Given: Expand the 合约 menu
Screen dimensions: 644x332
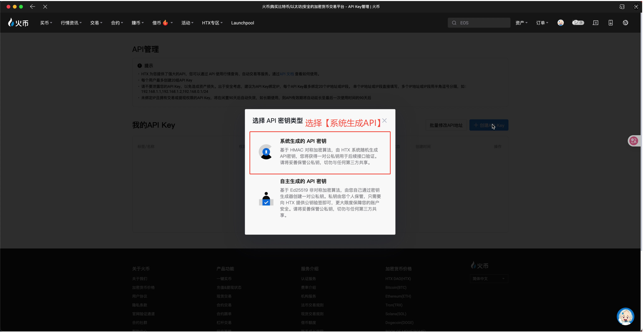Looking at the screenshot, I should pyautogui.click(x=117, y=23).
